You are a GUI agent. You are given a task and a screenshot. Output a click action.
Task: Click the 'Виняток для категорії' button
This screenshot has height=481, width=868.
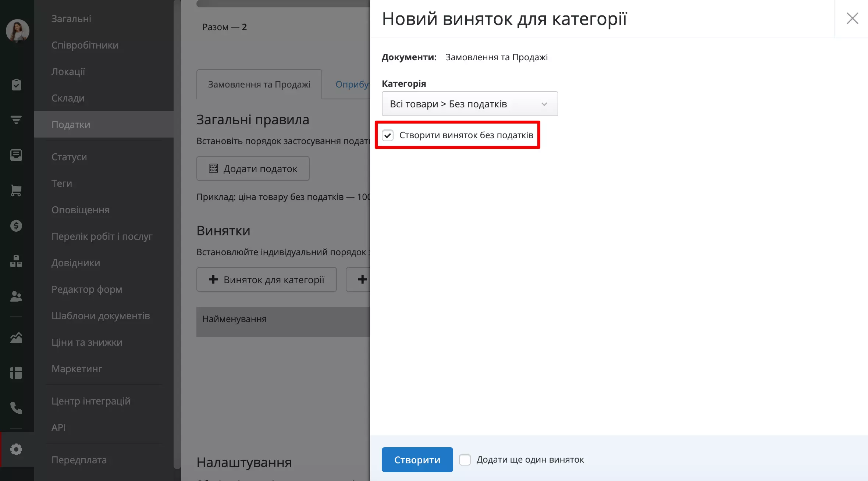(266, 279)
